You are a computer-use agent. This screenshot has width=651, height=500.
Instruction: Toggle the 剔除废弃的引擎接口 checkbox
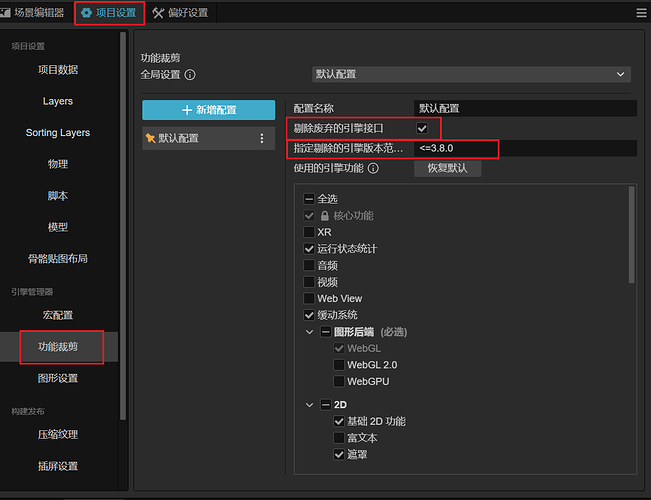point(422,128)
